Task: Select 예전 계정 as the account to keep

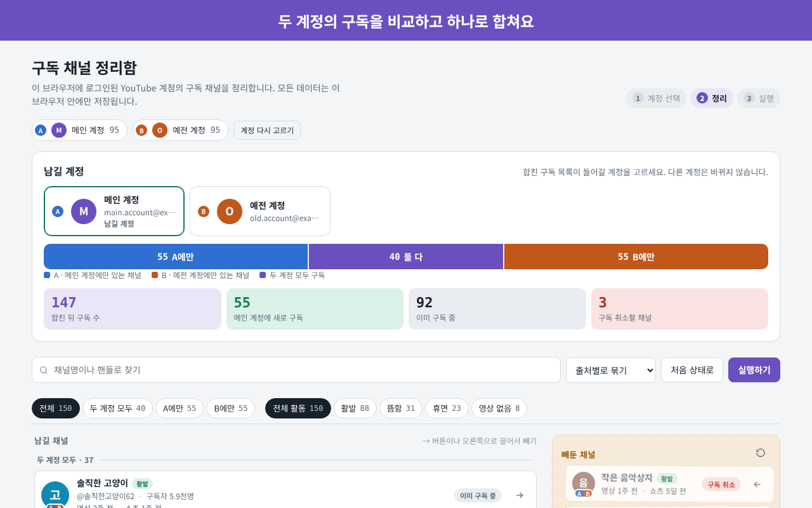Action: point(260,211)
